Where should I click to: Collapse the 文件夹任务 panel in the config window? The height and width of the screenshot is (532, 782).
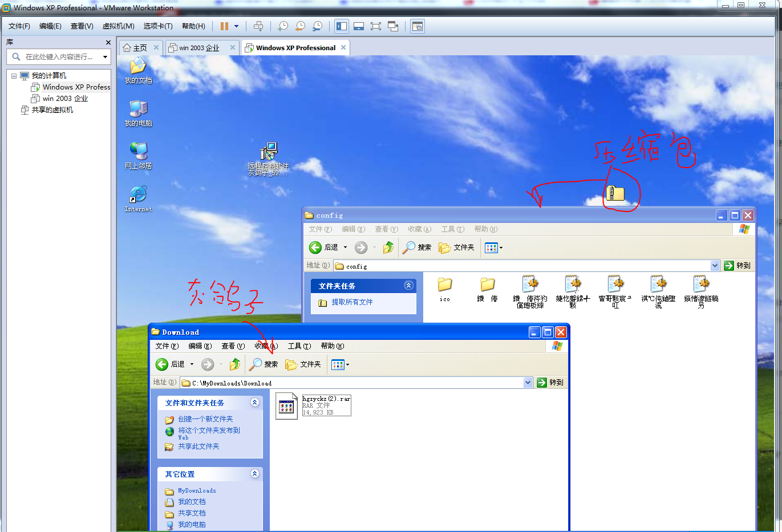pos(408,286)
